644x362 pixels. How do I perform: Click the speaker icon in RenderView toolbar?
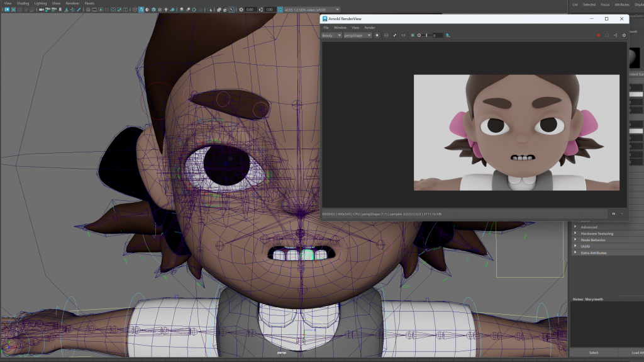tap(615, 35)
